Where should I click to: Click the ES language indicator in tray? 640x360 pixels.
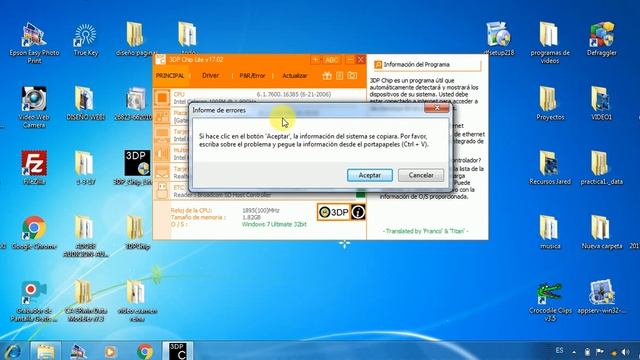coord(559,351)
